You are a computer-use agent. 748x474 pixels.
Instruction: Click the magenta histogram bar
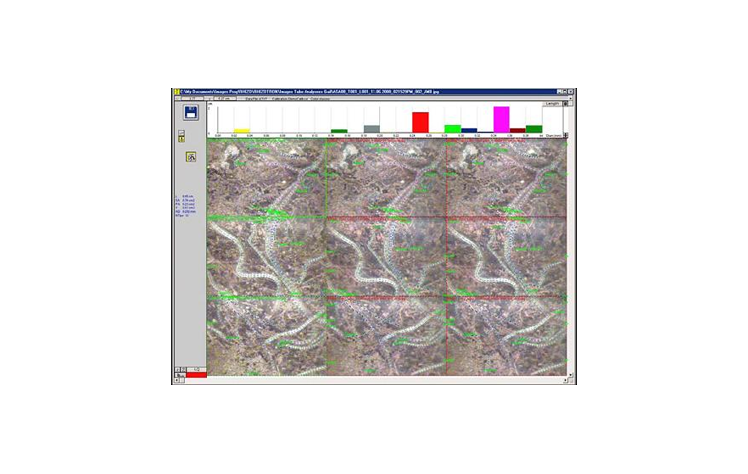[x=501, y=119]
